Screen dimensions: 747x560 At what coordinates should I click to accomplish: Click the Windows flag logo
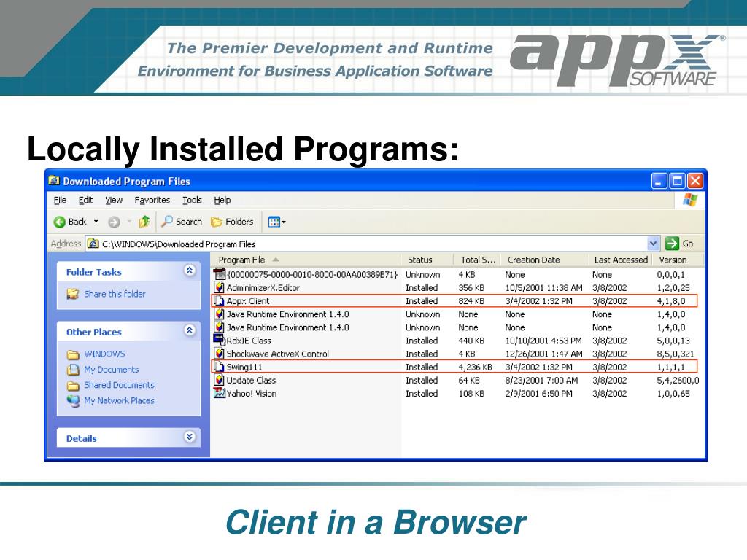point(689,200)
